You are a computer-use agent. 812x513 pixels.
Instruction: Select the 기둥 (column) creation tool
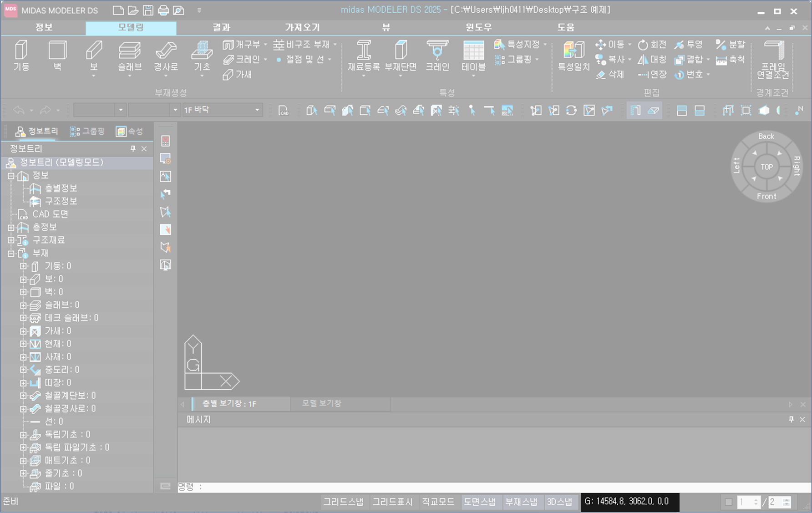(21, 56)
